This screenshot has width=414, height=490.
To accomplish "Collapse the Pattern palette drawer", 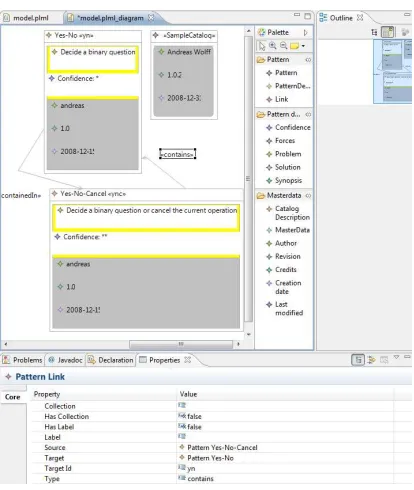I will [x=308, y=60].
